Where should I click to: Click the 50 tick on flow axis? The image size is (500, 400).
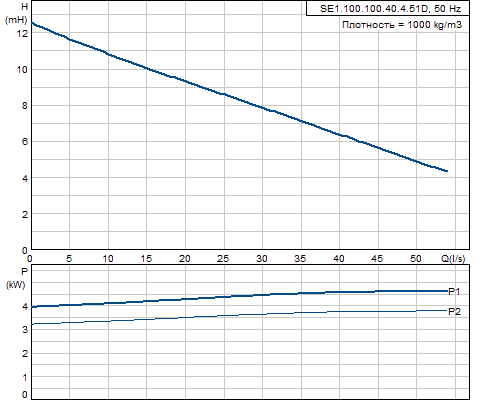tap(416, 258)
